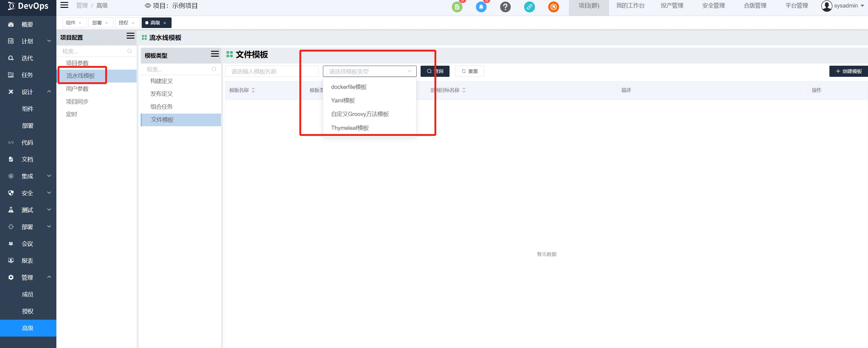Collapse the 项目配置 panel via menu icon
Viewport: 868px width, 348px height.
click(x=131, y=36)
